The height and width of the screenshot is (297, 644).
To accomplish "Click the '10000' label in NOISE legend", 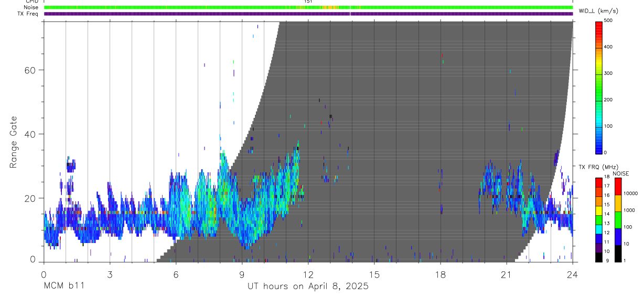I will click(631, 193).
